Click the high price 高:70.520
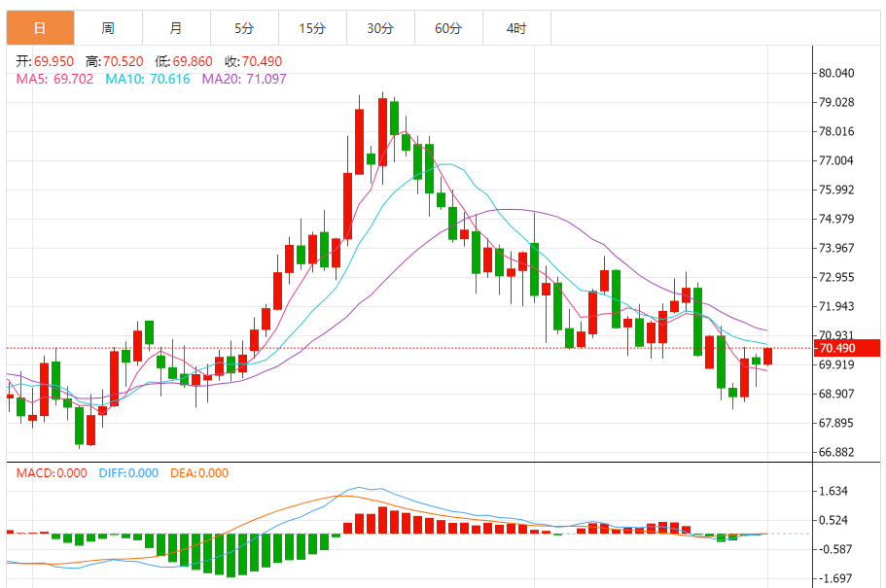This screenshot has height=588, width=886. coord(114,61)
